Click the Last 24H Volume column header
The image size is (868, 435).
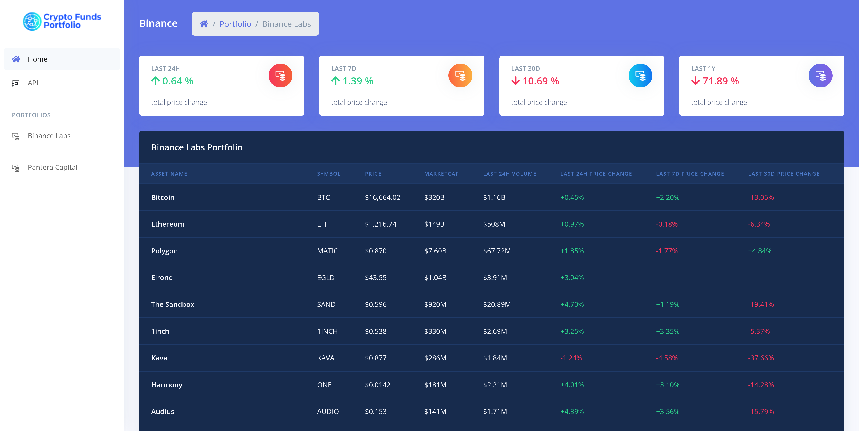tap(509, 174)
